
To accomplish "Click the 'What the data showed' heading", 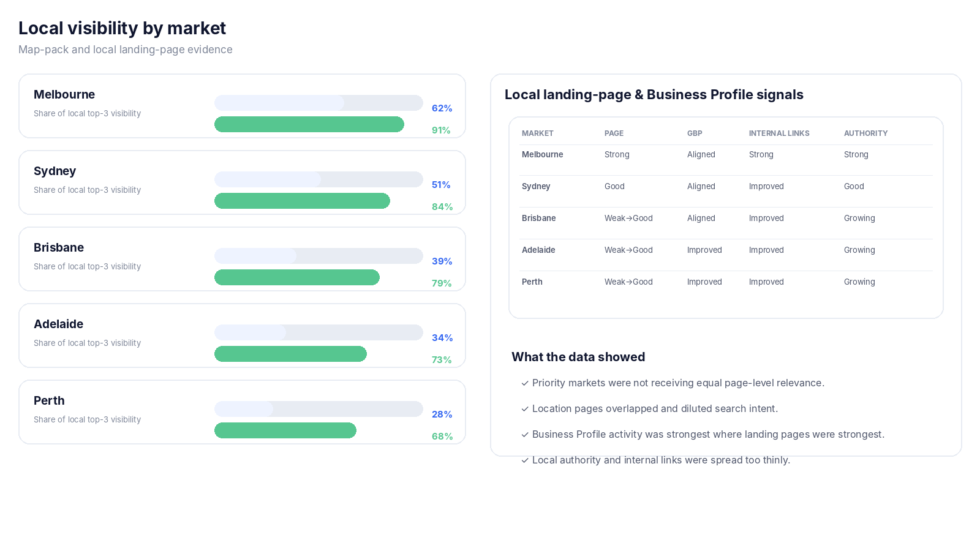I will coord(578,357).
